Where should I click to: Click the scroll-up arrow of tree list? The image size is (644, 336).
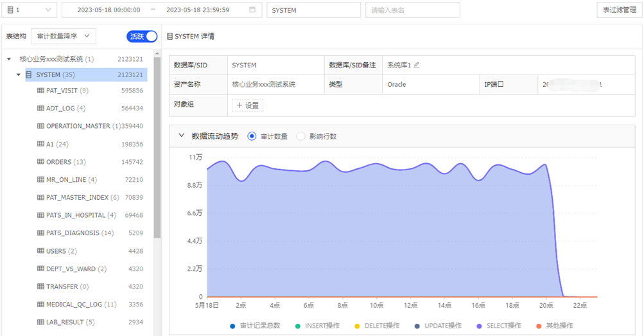click(157, 53)
